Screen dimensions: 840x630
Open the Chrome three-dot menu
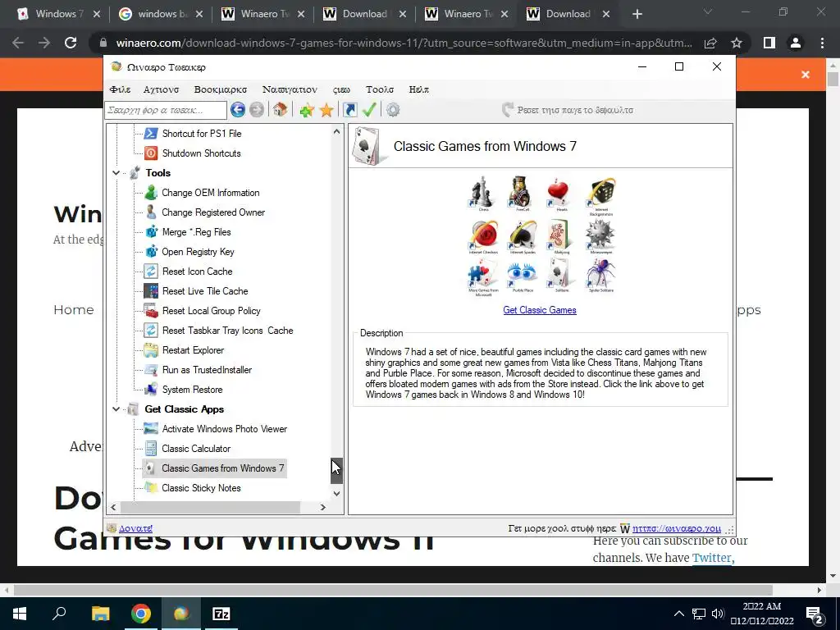click(822, 43)
